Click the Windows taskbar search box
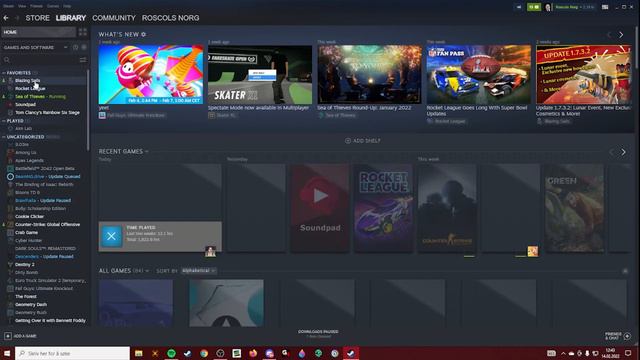 click(73, 353)
